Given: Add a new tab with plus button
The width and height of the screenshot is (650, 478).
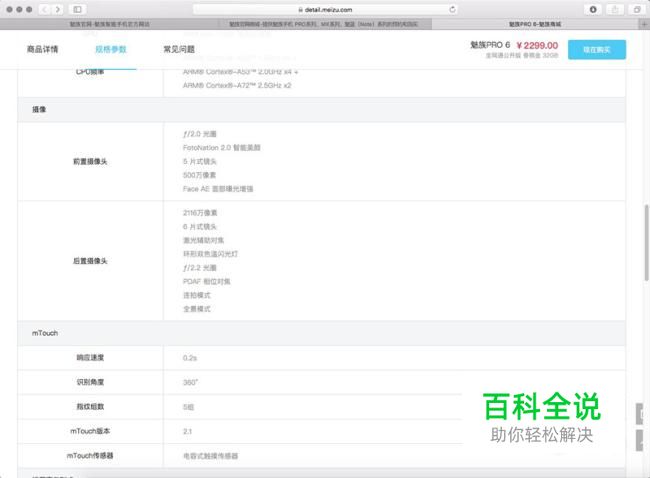Looking at the screenshot, I should click(645, 24).
